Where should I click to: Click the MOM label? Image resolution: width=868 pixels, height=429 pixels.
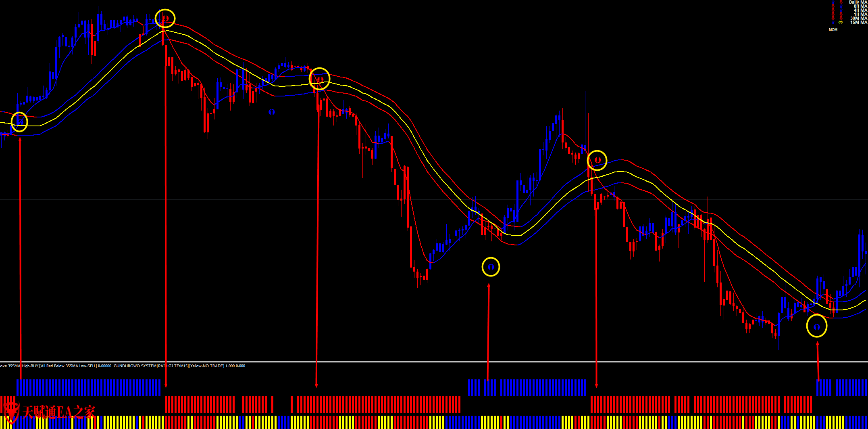(833, 30)
